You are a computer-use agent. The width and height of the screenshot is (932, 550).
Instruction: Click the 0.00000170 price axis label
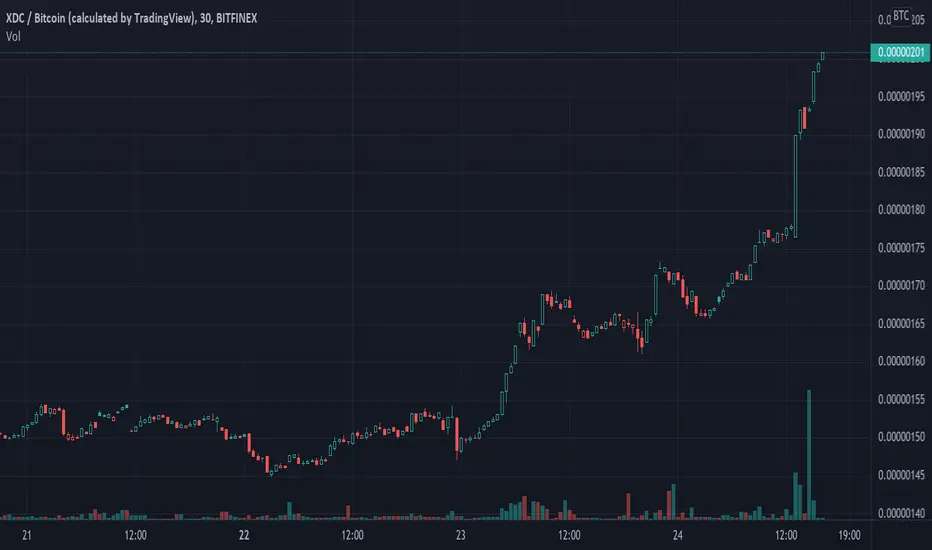click(901, 286)
